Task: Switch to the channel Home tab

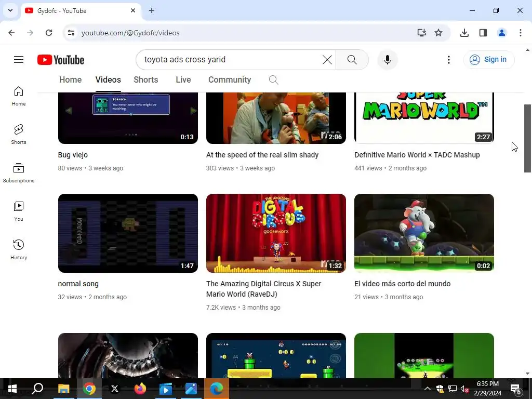Action: 71,79
